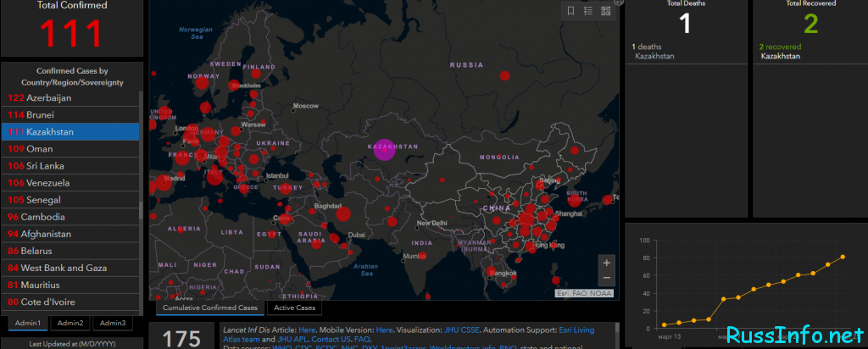Click the Moscow city label on map

305,106
